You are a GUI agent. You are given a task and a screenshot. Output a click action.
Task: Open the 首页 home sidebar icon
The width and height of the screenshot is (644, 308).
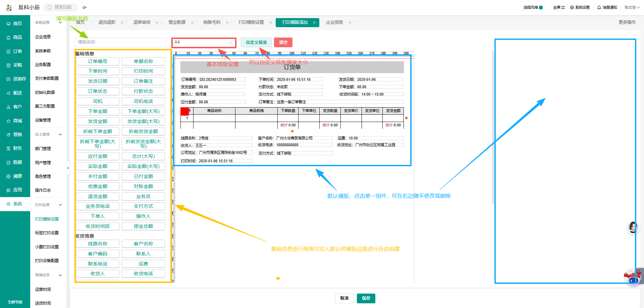(8, 24)
